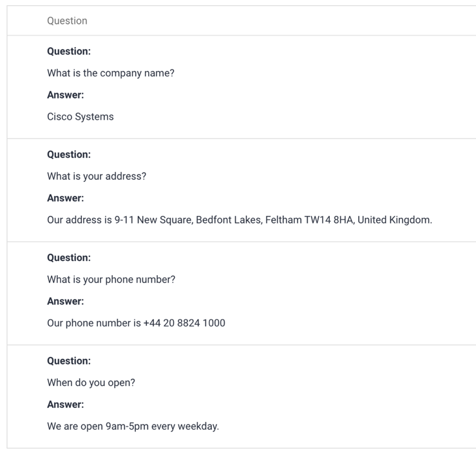
Task: Click the Question column header
Action: tap(67, 21)
